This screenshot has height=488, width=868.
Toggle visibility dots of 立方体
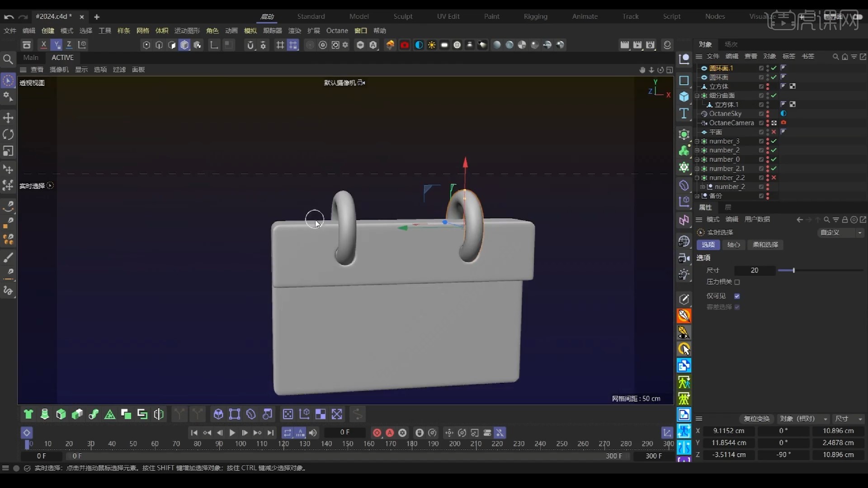click(768, 86)
